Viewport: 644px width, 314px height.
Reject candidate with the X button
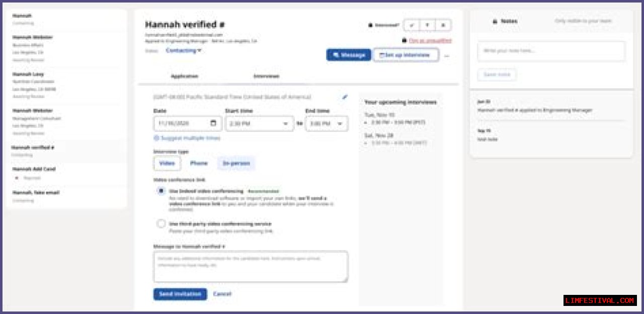(443, 25)
